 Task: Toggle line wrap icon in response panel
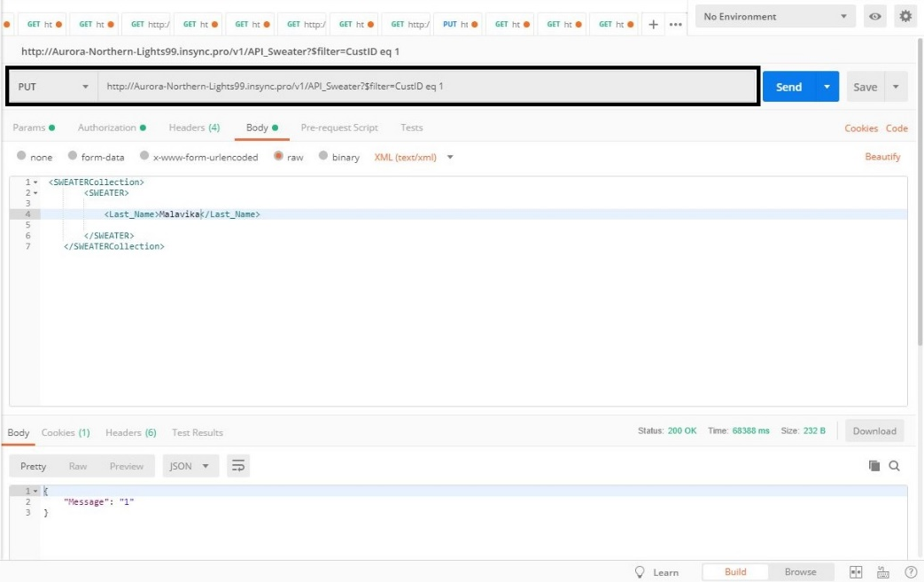click(x=237, y=466)
